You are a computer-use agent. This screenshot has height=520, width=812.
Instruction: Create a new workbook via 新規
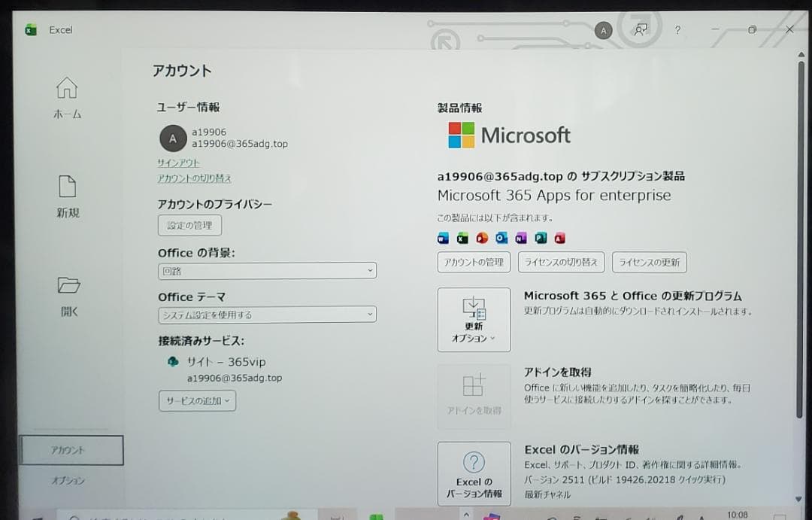[x=68, y=196]
